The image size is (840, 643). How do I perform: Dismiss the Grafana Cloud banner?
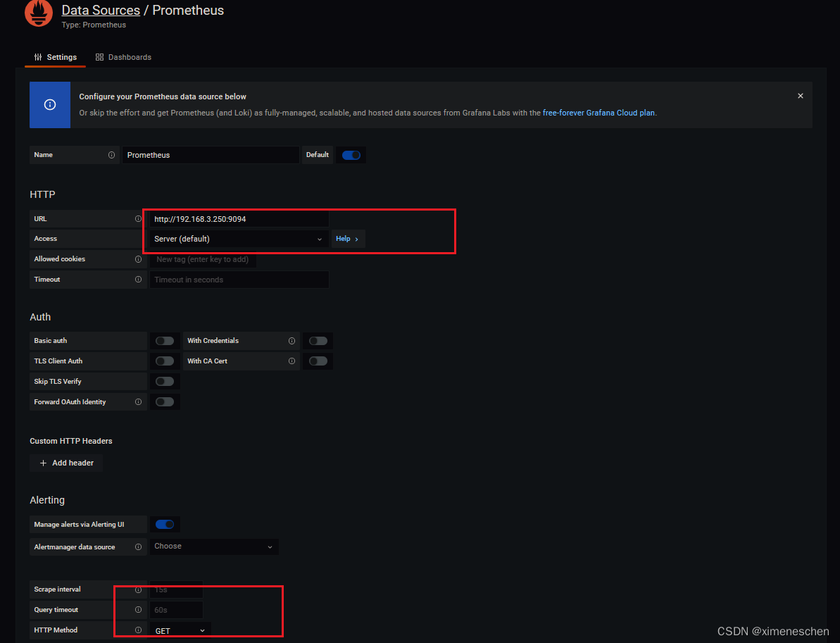(801, 96)
